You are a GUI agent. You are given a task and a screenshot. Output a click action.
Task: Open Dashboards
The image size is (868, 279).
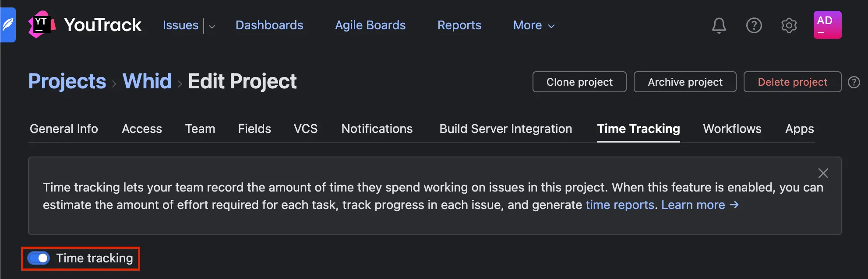269,25
